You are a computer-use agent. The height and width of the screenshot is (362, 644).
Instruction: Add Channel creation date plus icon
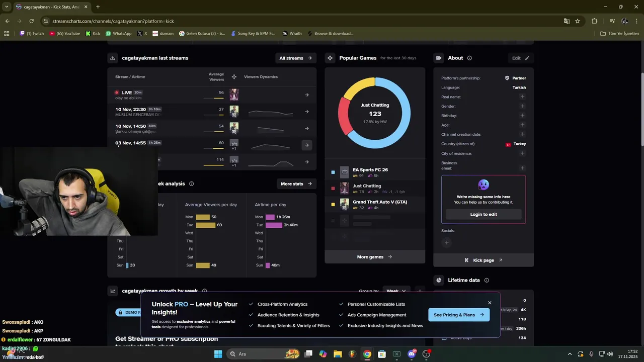[522, 134]
